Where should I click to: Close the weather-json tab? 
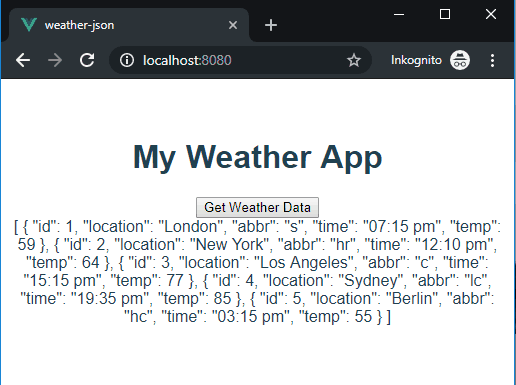coord(233,25)
